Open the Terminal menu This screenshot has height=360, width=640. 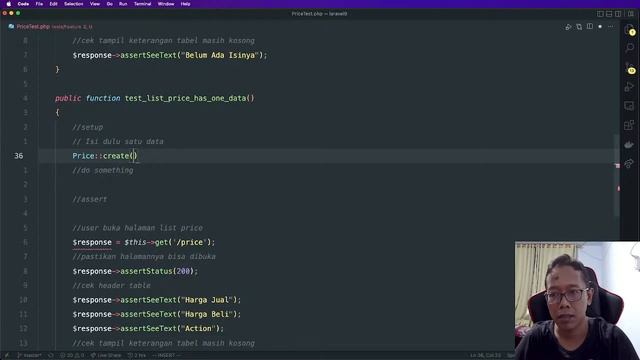click(142, 4)
